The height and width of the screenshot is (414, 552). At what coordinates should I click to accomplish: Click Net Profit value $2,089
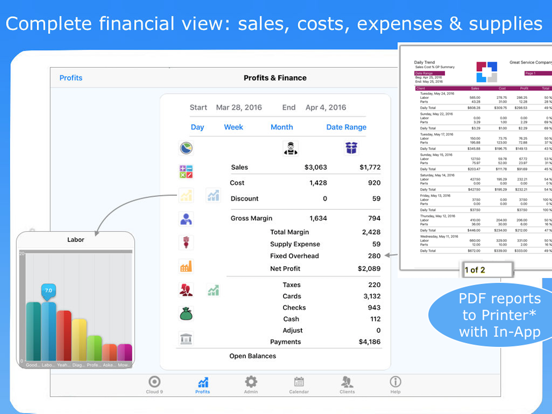(x=369, y=269)
